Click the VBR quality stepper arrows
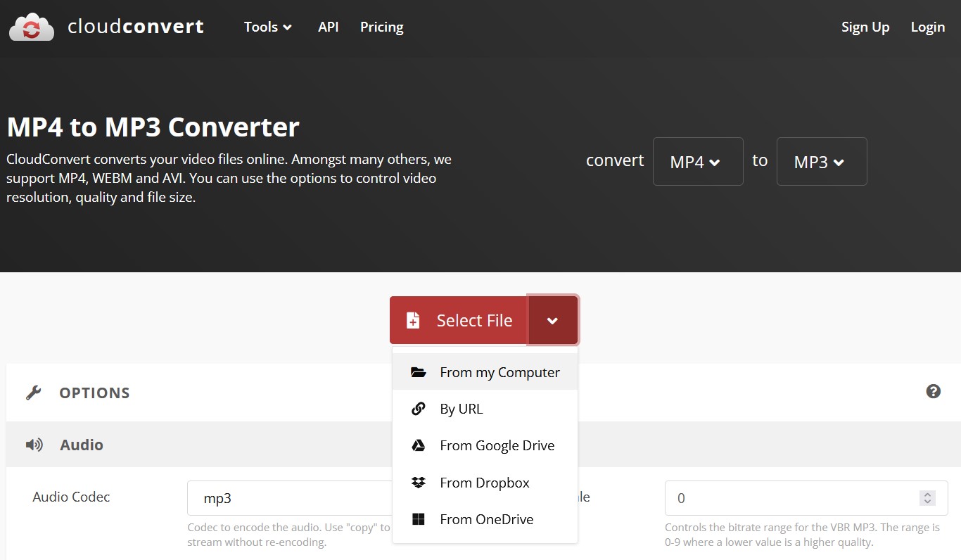This screenshot has height=560, width=961. click(927, 498)
